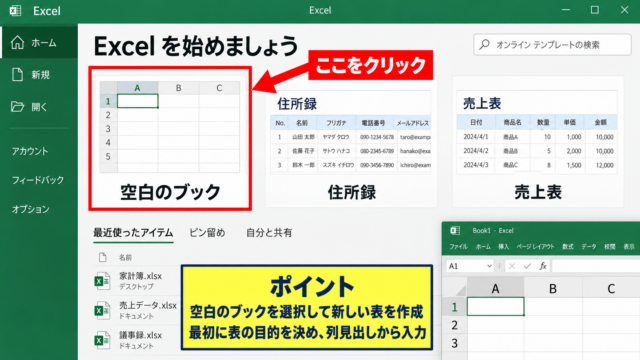Open アカウント in the sidebar
Screen dimensions: 640x360
(30, 151)
